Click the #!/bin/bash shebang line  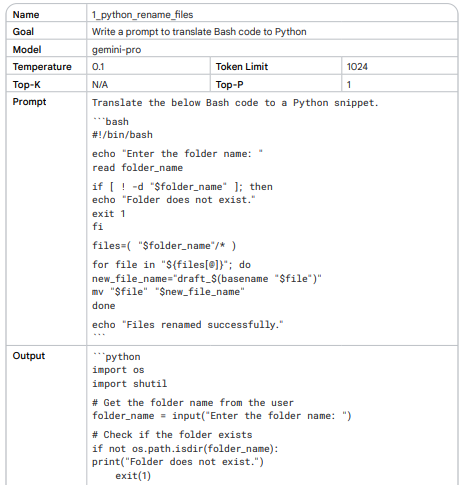click(x=122, y=135)
